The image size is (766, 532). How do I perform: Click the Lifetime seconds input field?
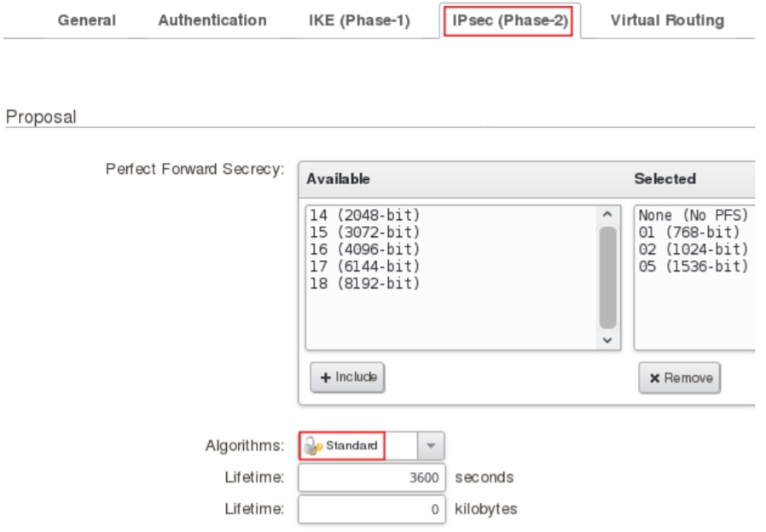(x=372, y=477)
